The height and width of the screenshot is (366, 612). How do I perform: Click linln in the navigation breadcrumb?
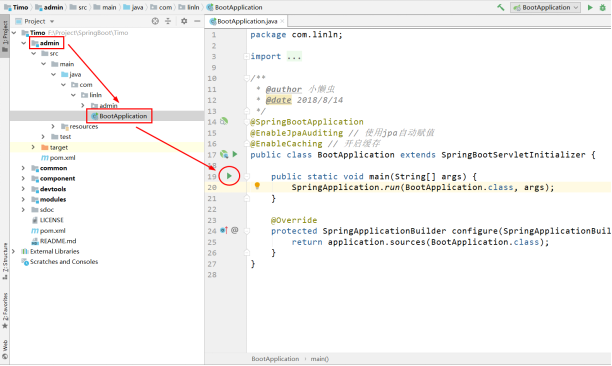[189, 7]
